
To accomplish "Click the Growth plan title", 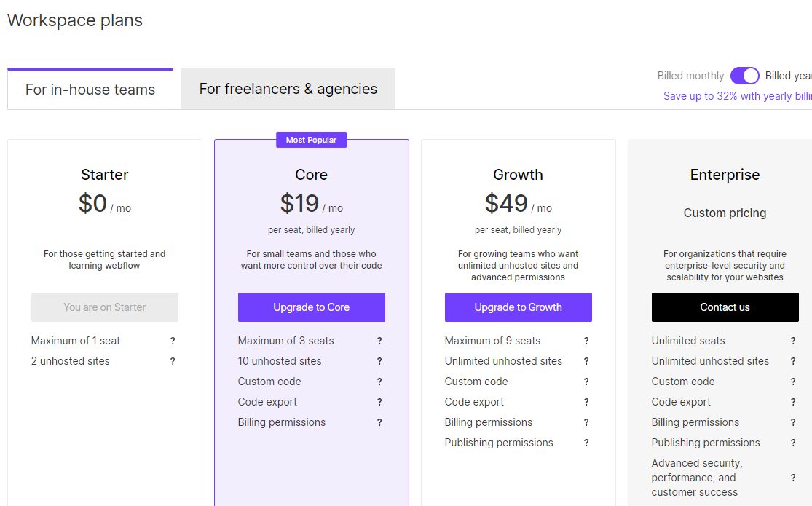I will 518,175.
